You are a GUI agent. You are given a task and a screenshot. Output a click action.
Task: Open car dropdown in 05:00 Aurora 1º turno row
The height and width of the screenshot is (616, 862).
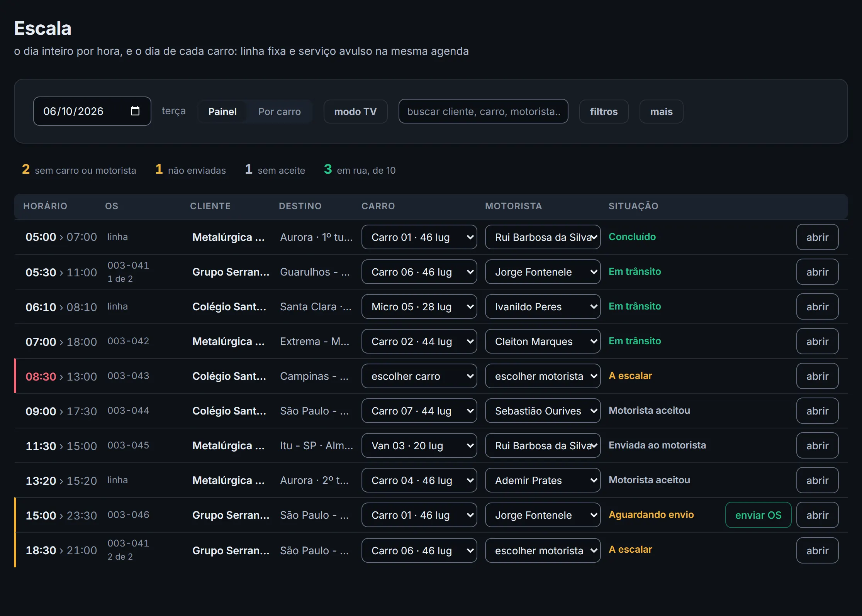point(419,237)
